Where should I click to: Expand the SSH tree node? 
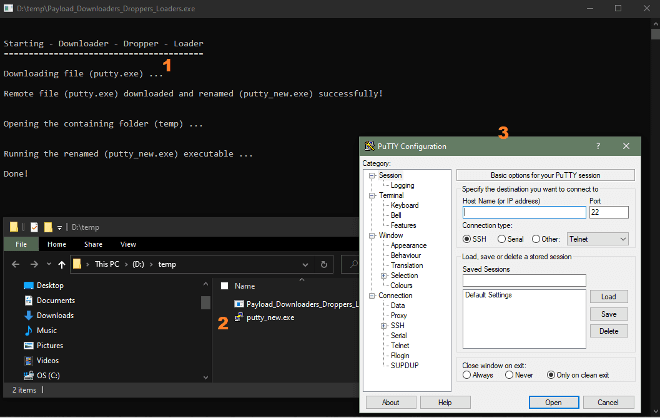pyautogui.click(x=384, y=326)
